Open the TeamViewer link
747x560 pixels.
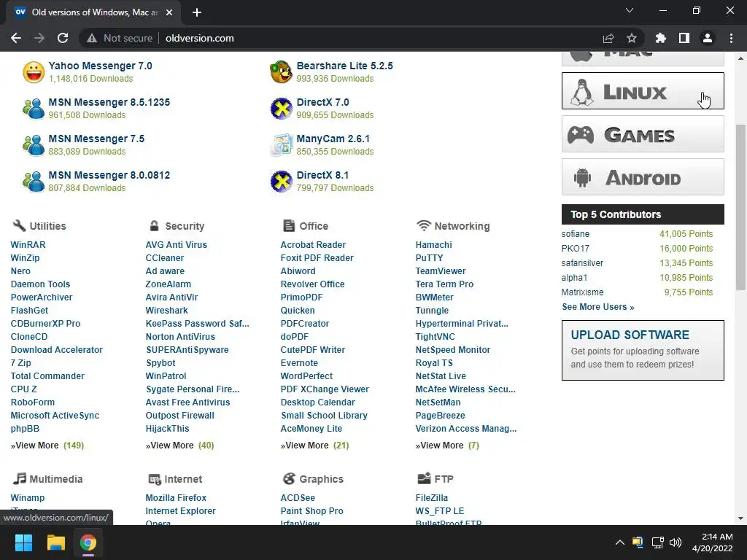[x=441, y=271]
